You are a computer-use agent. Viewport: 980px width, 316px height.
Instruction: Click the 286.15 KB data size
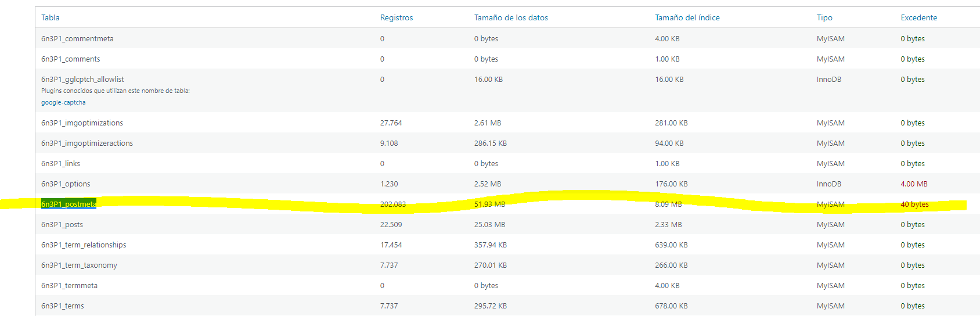(x=491, y=143)
